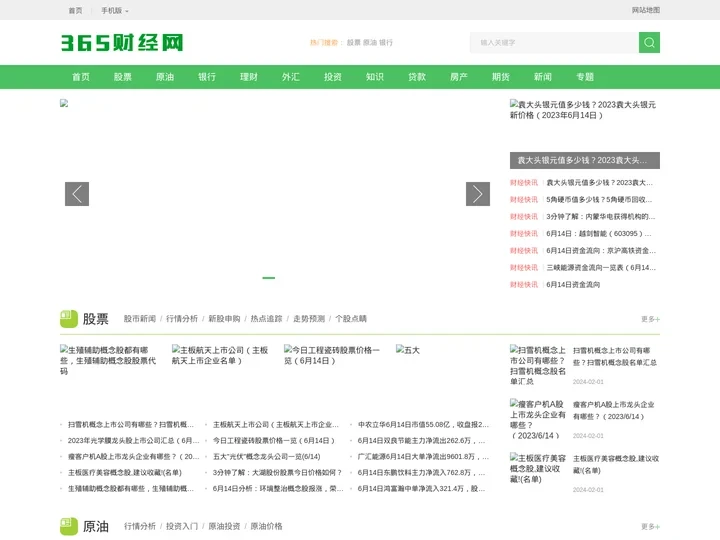The height and width of the screenshot is (540, 720).
Task: Show previous carousel slide arrow
Action: (x=77, y=194)
